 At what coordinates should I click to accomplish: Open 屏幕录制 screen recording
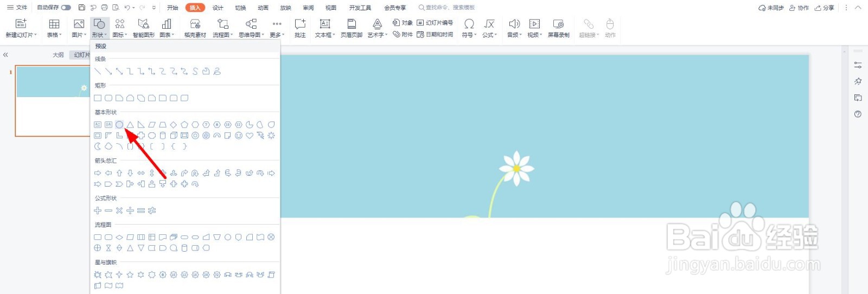pos(558,28)
